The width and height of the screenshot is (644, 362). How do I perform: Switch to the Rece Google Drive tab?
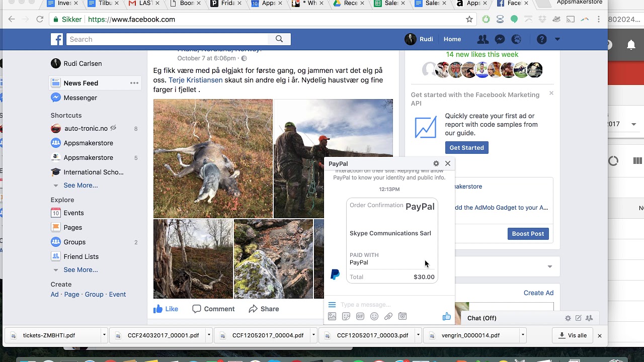(349, 4)
